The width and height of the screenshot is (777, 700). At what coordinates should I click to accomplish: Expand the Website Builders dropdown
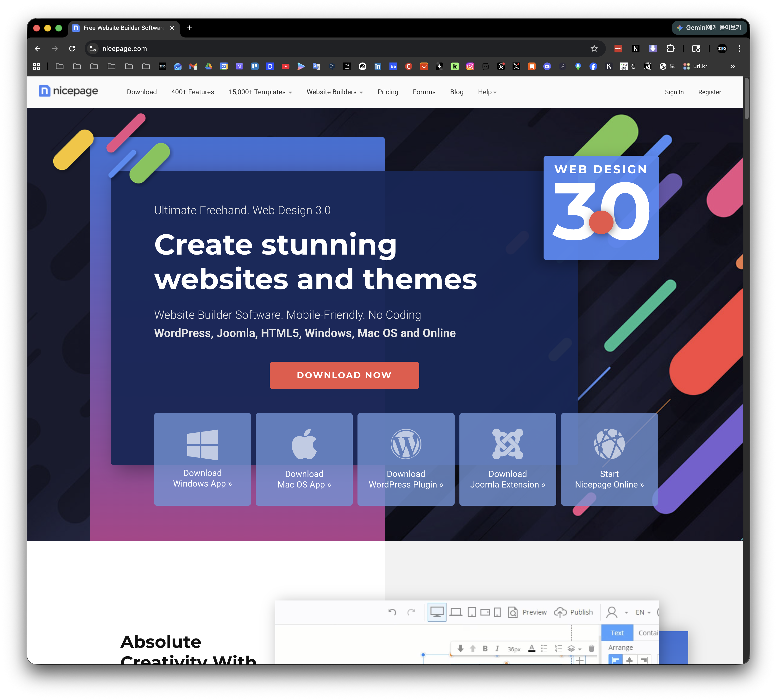(x=335, y=92)
